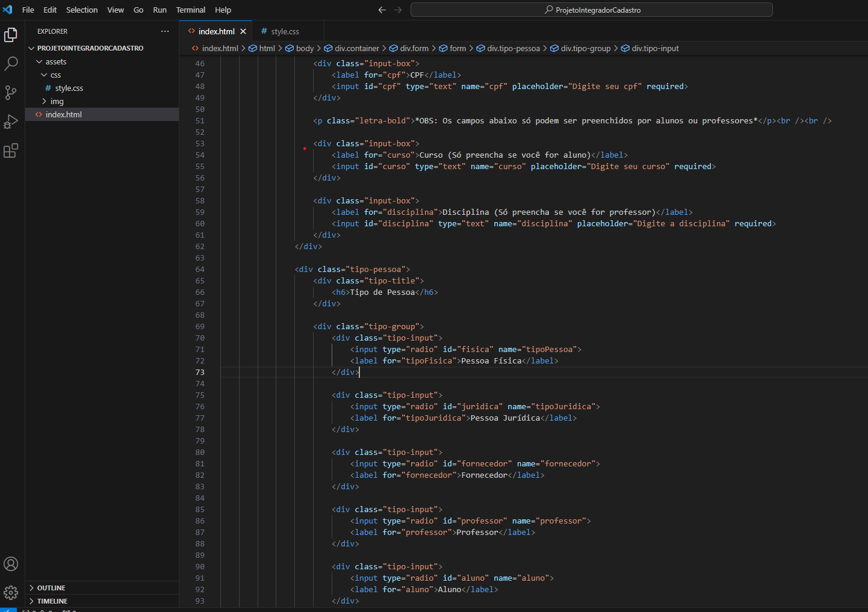Open the Accounts icon in the activity bar
This screenshot has width=868, height=612.
11,564
